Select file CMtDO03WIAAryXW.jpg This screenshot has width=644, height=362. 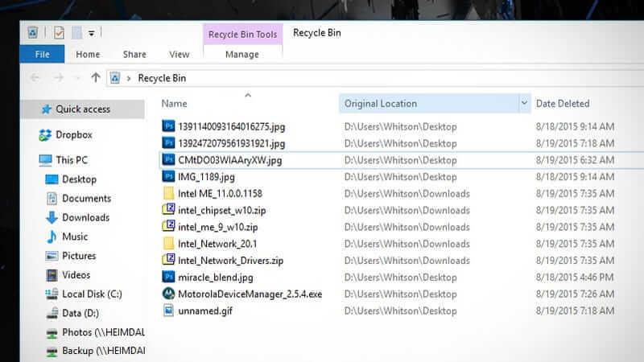pos(229,160)
